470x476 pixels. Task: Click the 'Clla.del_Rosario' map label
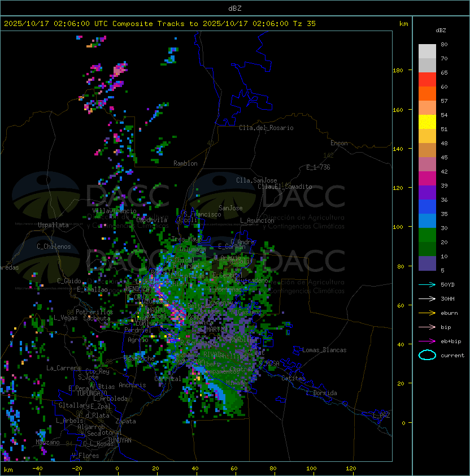click(266, 128)
